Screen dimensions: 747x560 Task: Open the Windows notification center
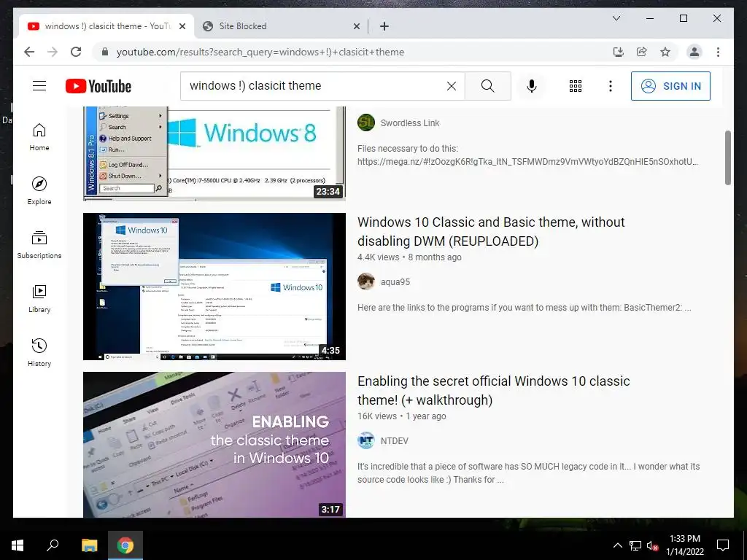tap(723, 545)
